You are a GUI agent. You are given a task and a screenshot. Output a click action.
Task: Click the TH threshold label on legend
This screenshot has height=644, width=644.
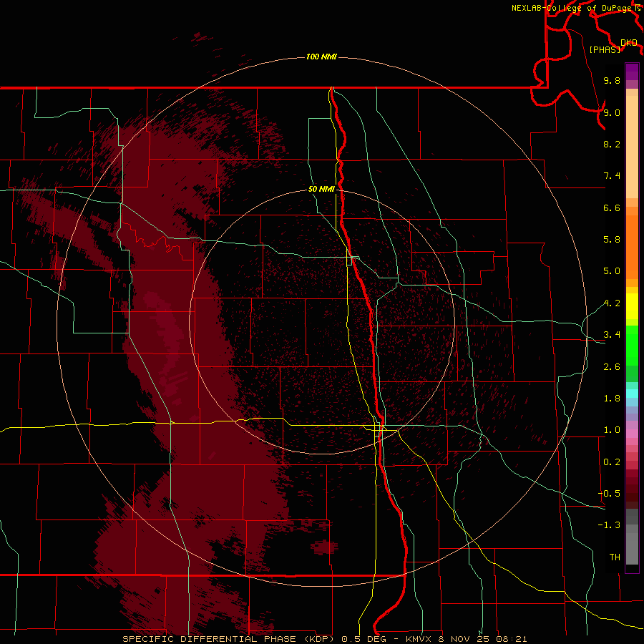[x=615, y=557]
